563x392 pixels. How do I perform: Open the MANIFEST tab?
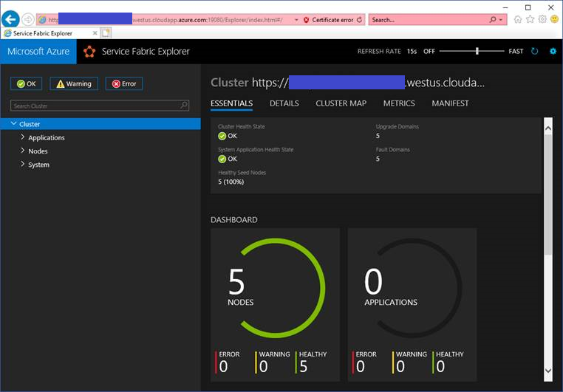click(450, 103)
